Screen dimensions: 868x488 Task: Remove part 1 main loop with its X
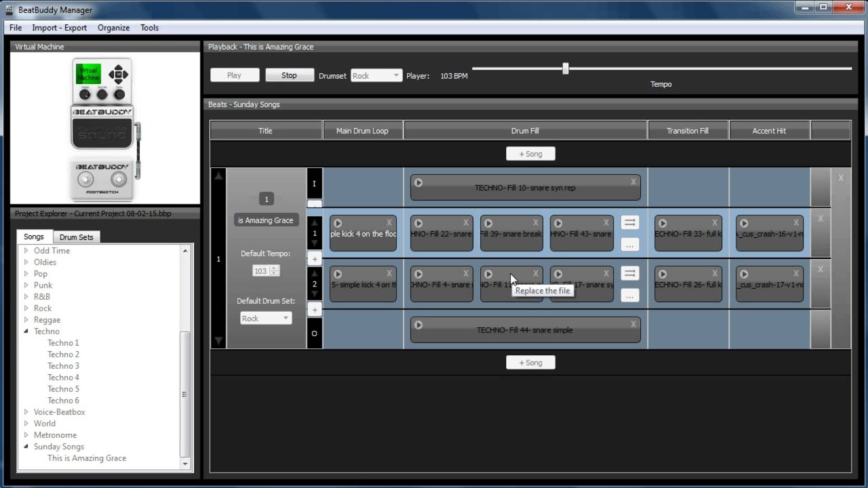point(389,222)
